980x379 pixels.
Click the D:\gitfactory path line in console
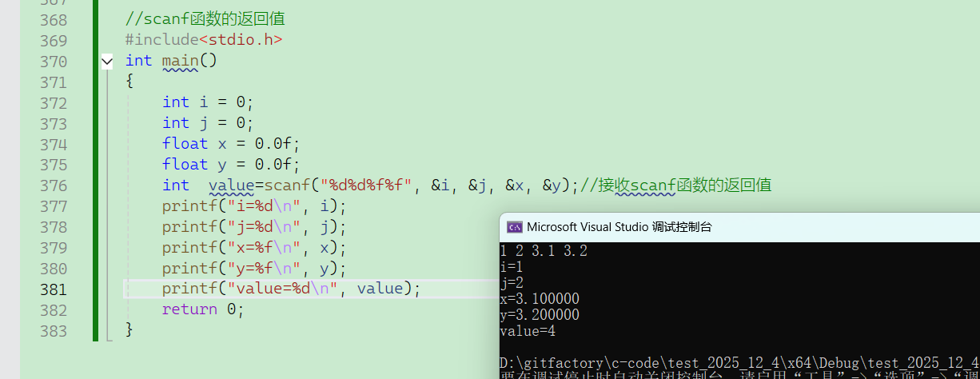(739, 363)
